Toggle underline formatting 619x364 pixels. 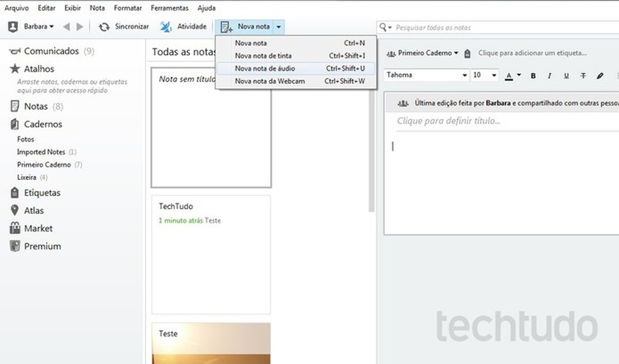[x=566, y=75]
